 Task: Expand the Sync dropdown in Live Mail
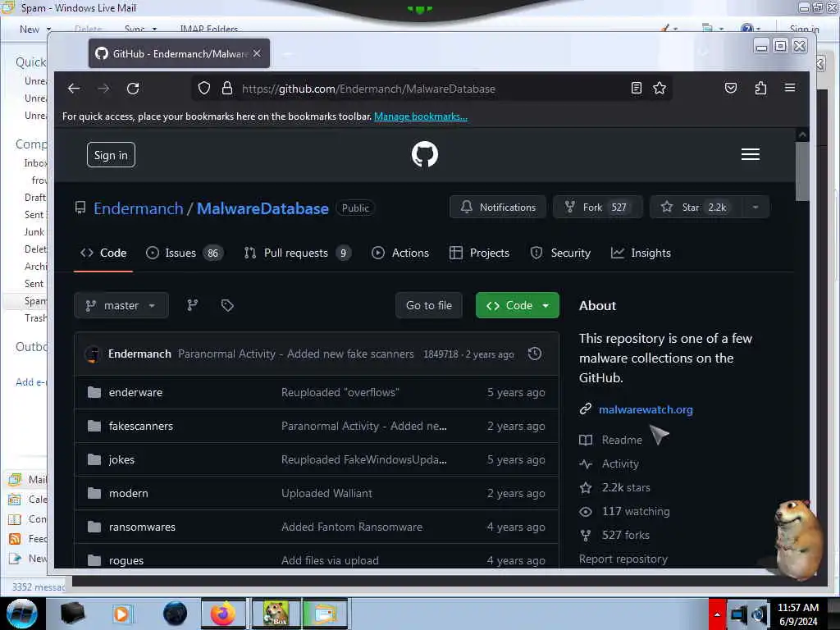pos(154,29)
